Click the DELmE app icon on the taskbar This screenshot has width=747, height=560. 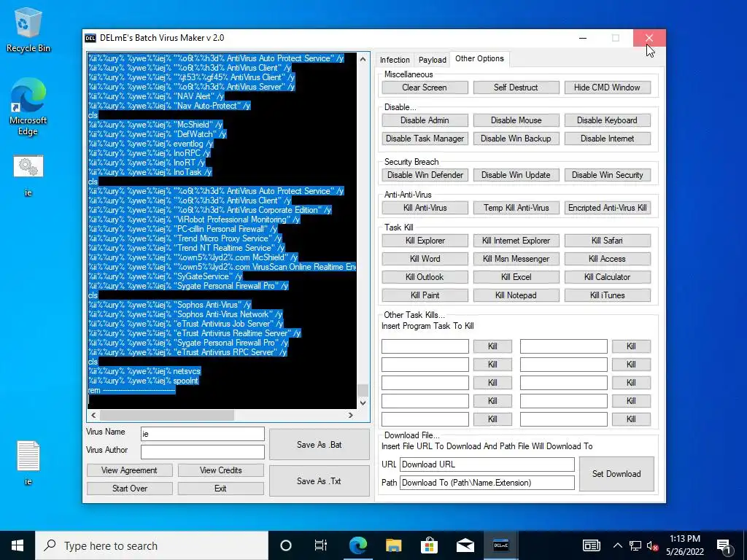[x=500, y=545]
